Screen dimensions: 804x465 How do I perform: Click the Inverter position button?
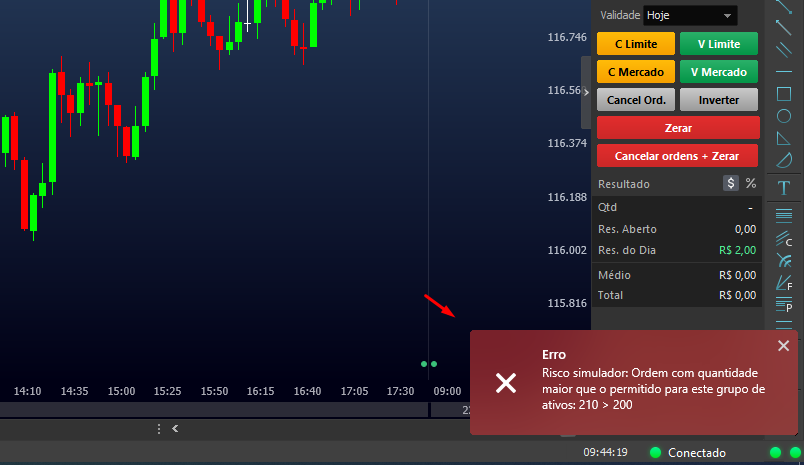pos(719,100)
